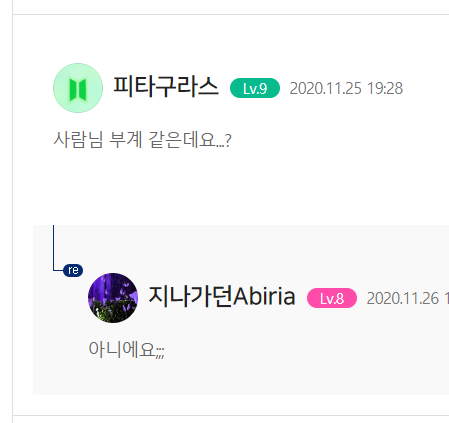Screen dimensions: 449x423
Task: Open the 지나가던Abiria username link
Action: pos(222,296)
